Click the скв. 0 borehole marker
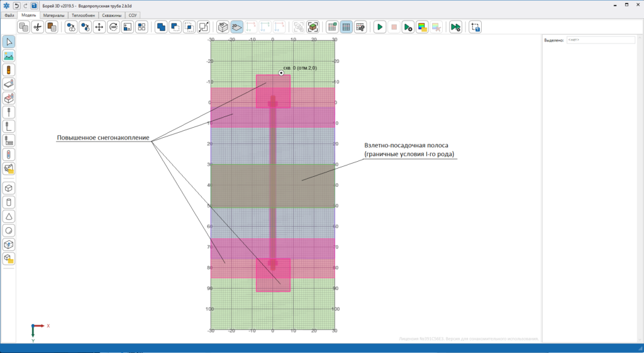644x353 pixels. pyautogui.click(x=281, y=73)
